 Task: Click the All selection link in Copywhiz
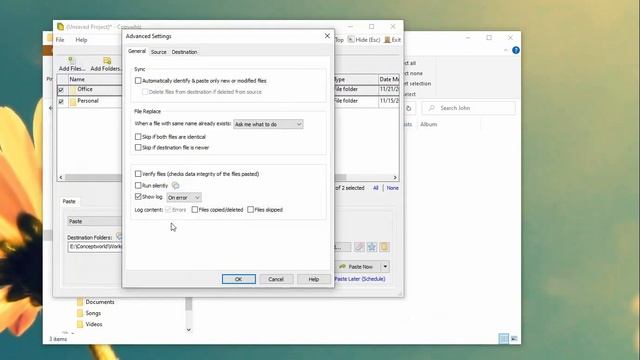pos(376,188)
